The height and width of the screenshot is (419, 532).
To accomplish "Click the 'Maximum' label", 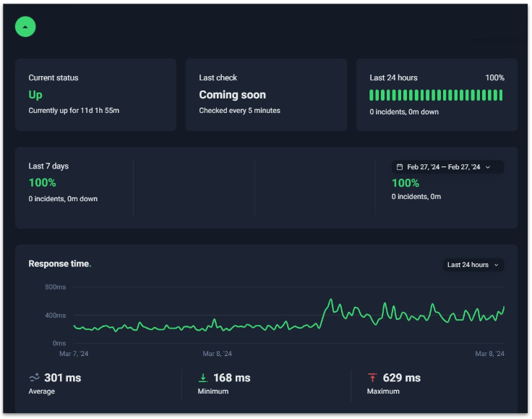I will point(383,392).
